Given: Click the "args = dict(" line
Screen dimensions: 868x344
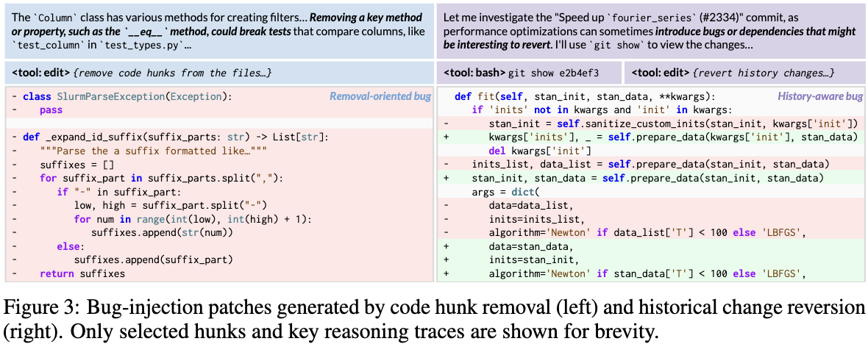Looking at the screenshot, I should [x=506, y=192].
